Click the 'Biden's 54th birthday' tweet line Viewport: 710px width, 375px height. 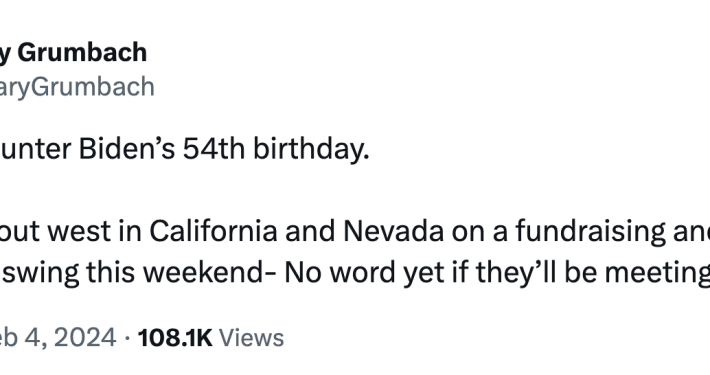(x=185, y=149)
